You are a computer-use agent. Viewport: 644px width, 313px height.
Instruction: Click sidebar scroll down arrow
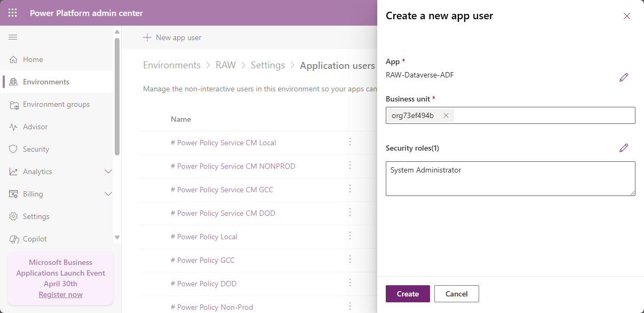117,237
